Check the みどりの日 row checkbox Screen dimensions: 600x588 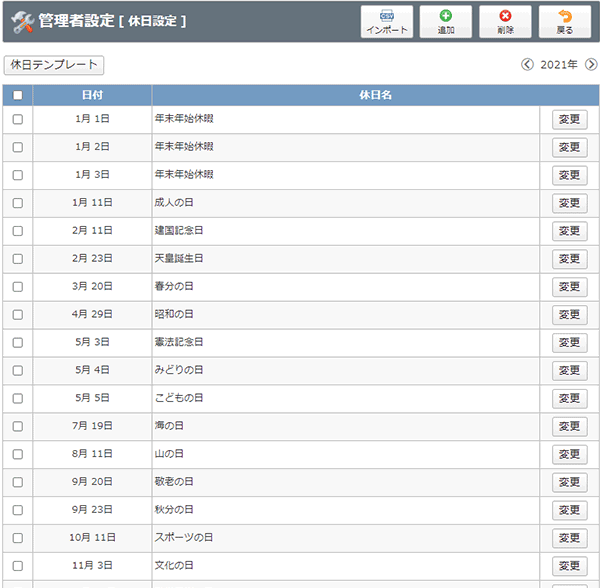pos(18,370)
